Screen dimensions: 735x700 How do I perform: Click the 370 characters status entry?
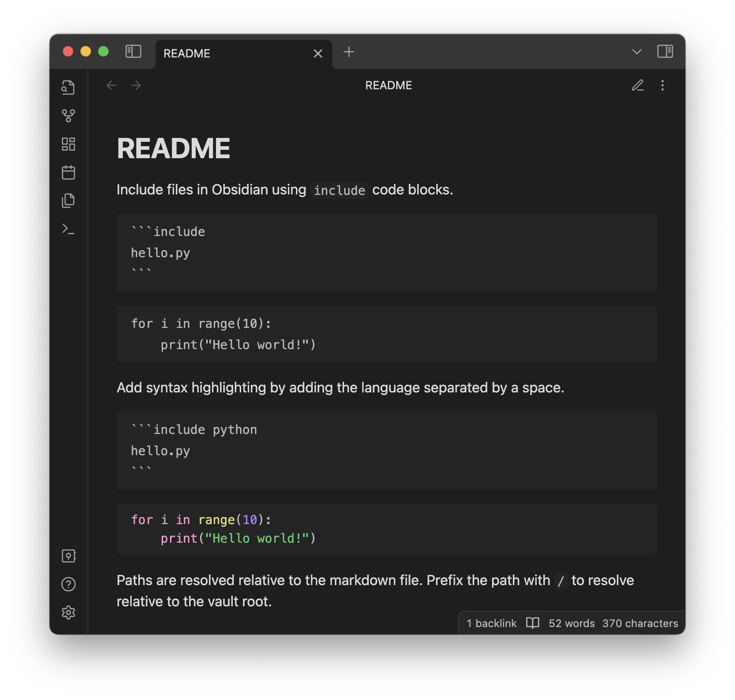tap(640, 624)
